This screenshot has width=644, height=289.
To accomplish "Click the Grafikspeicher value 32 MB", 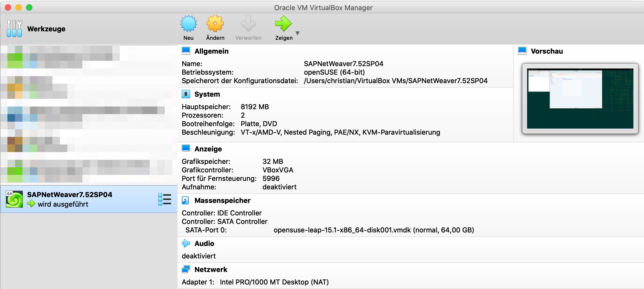I will [x=273, y=161].
